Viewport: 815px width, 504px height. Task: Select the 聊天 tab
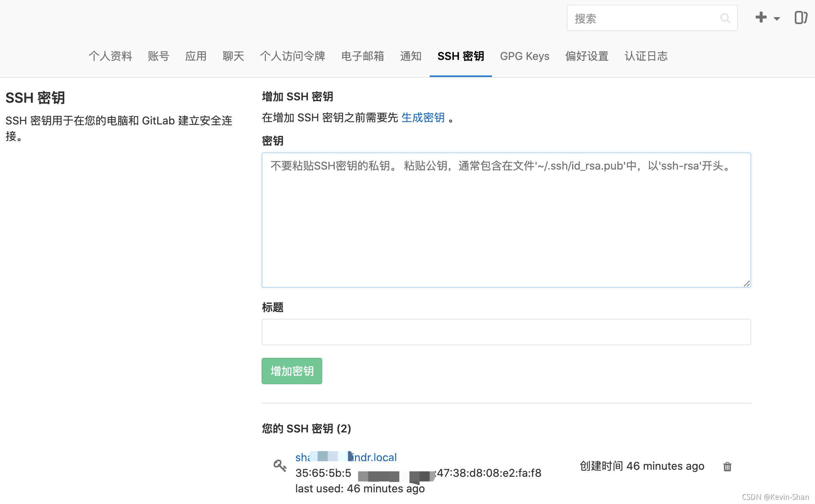233,56
